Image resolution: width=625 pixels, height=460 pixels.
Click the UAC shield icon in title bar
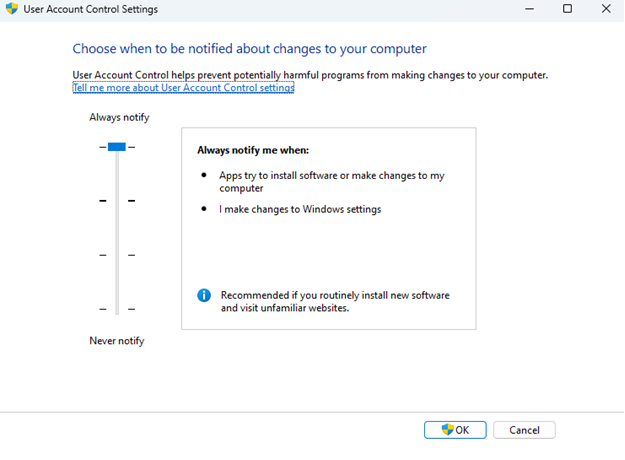[12, 8]
